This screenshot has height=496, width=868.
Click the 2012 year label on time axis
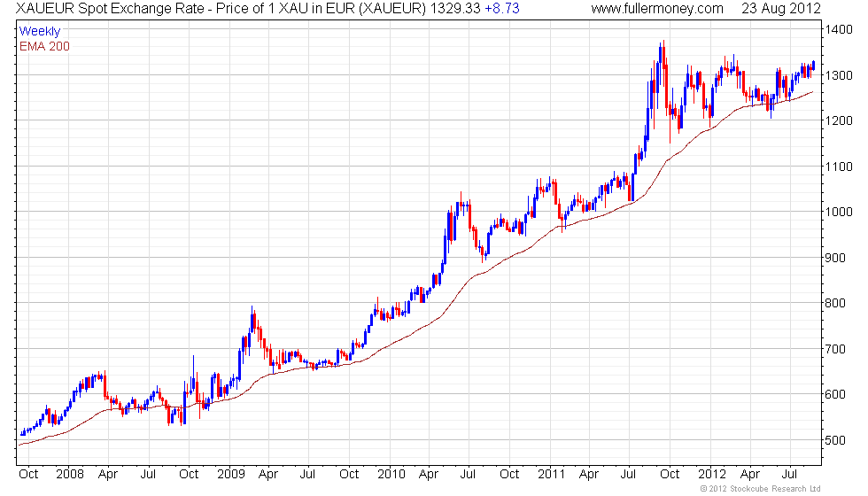click(x=712, y=475)
